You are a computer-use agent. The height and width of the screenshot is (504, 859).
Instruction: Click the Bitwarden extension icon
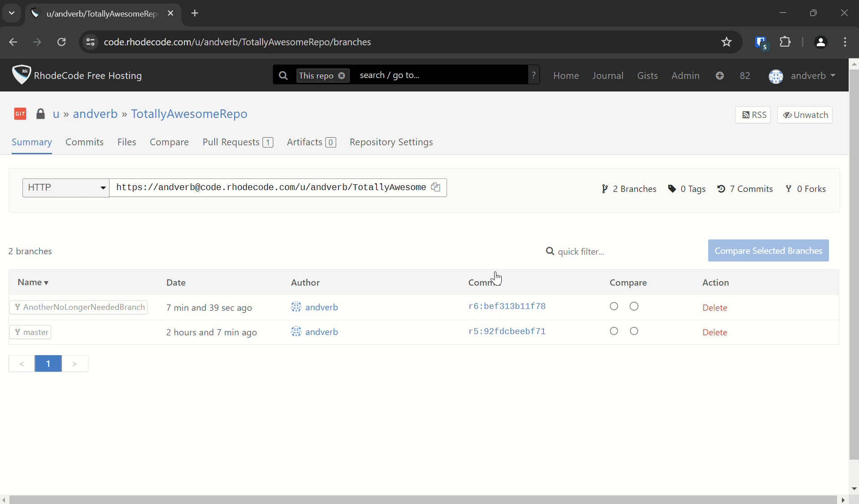pos(762,43)
